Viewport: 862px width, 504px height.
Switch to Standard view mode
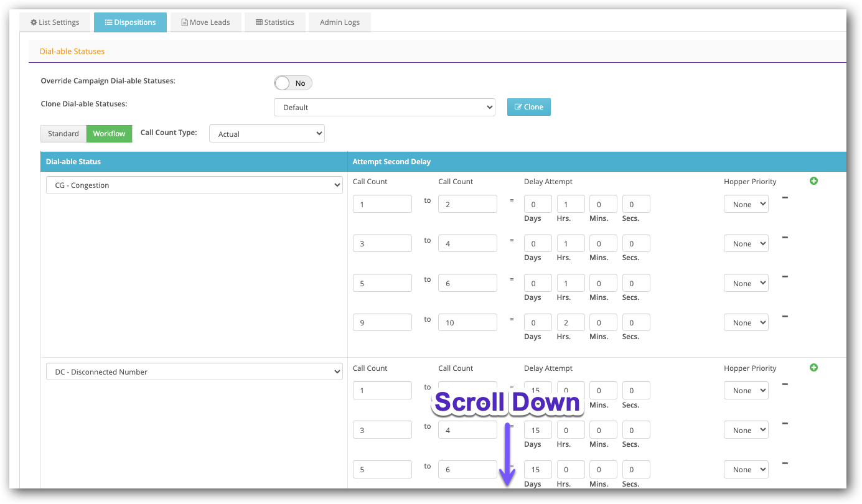click(x=63, y=134)
